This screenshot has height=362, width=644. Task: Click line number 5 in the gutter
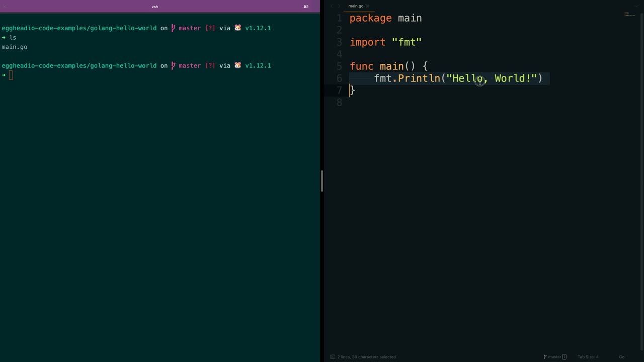coord(339,66)
